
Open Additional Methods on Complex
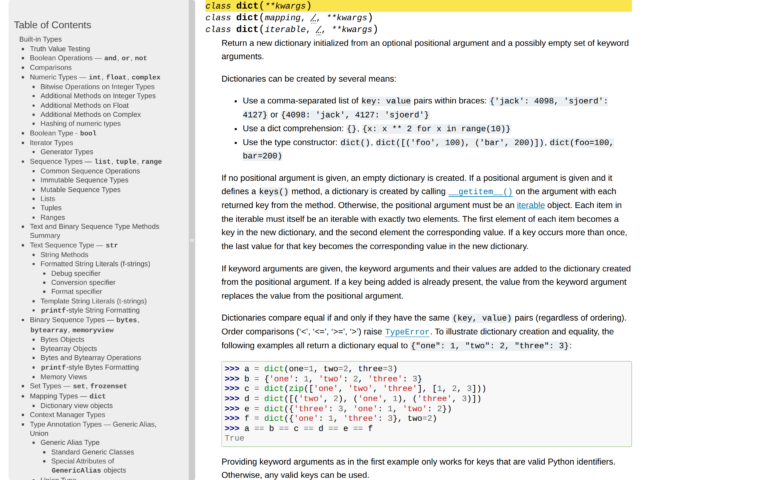90,114
